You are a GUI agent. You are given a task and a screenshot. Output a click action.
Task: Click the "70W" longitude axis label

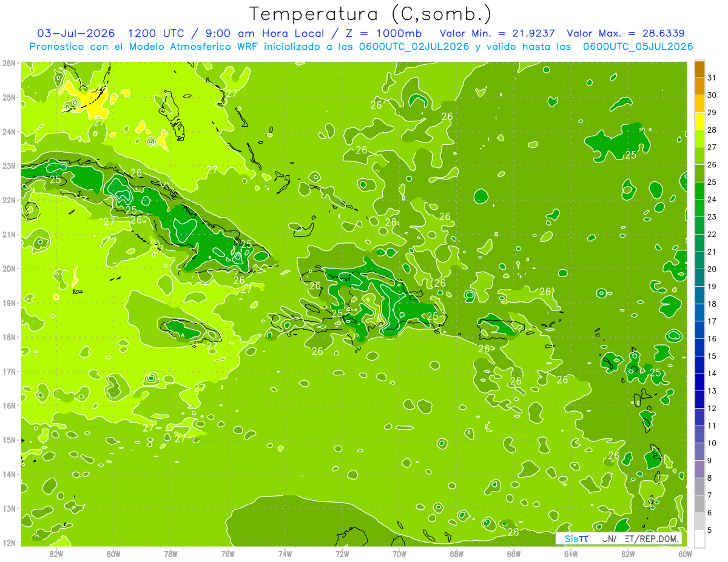(x=399, y=554)
